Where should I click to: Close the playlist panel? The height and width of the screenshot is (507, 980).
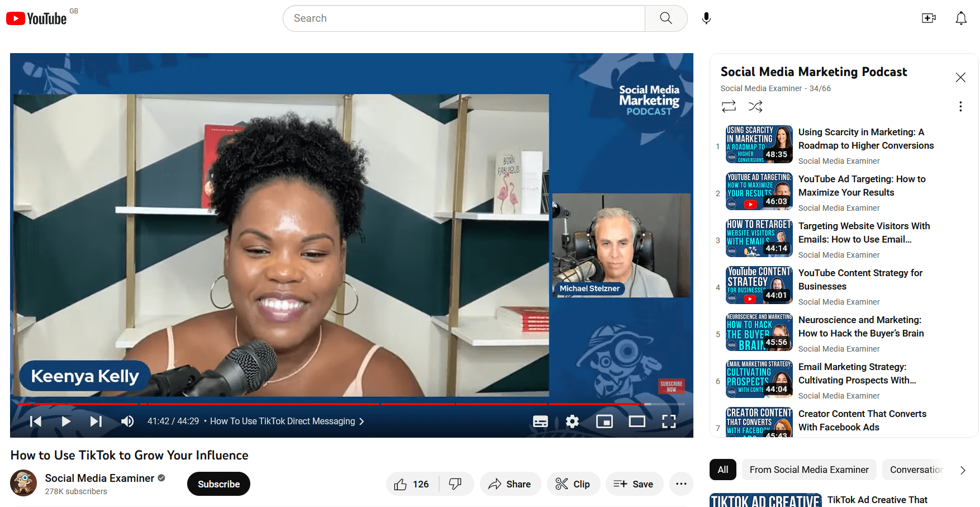point(960,78)
